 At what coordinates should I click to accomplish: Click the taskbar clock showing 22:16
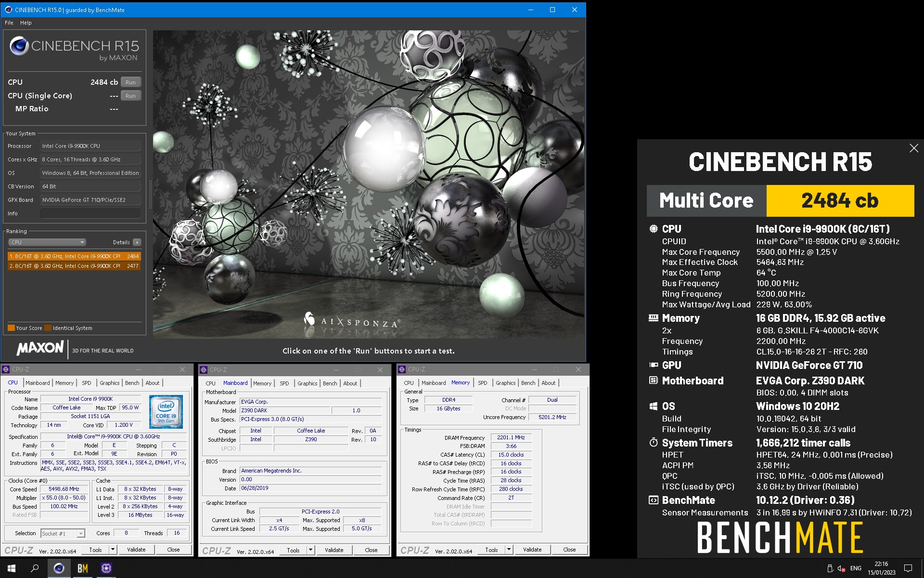click(882, 568)
